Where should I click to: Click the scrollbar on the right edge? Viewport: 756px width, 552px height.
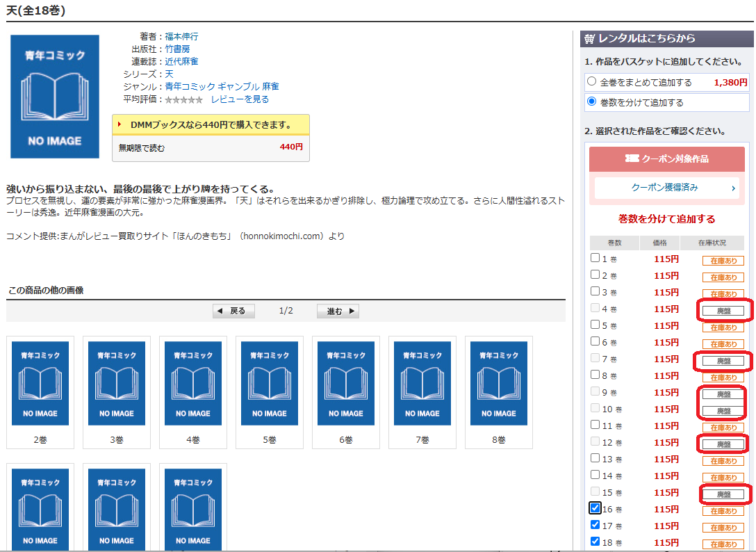tap(753, 278)
